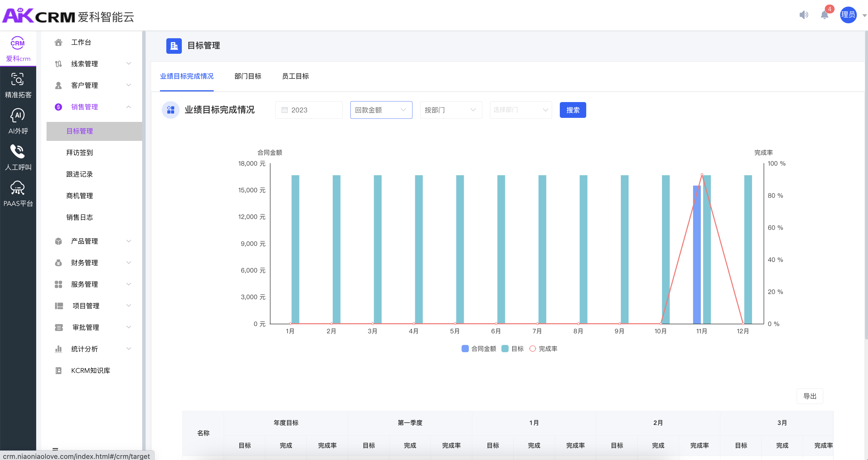Click the 工作台 home icon

(x=58, y=42)
